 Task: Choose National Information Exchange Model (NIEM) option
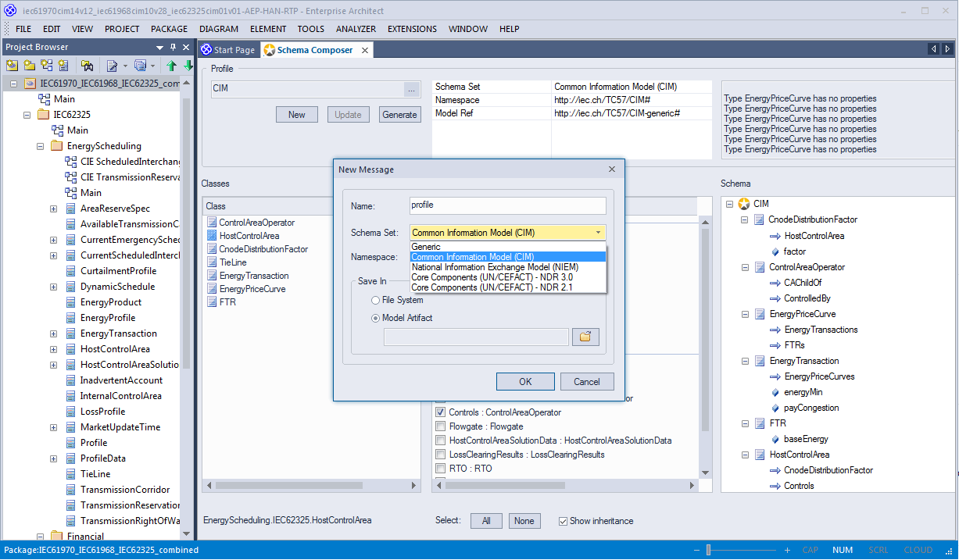[508, 267]
